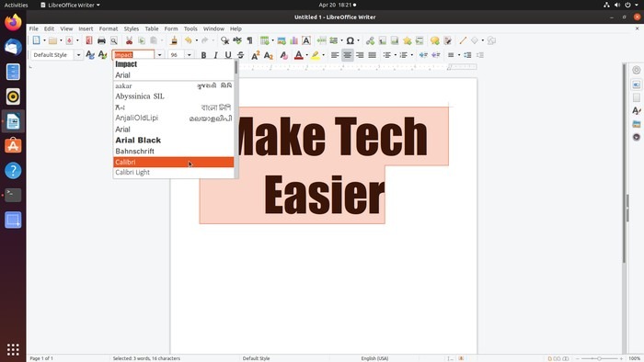Toggle Formatting Marks pilcrow
This screenshot has width=644, height=362.
pyautogui.click(x=249, y=40)
